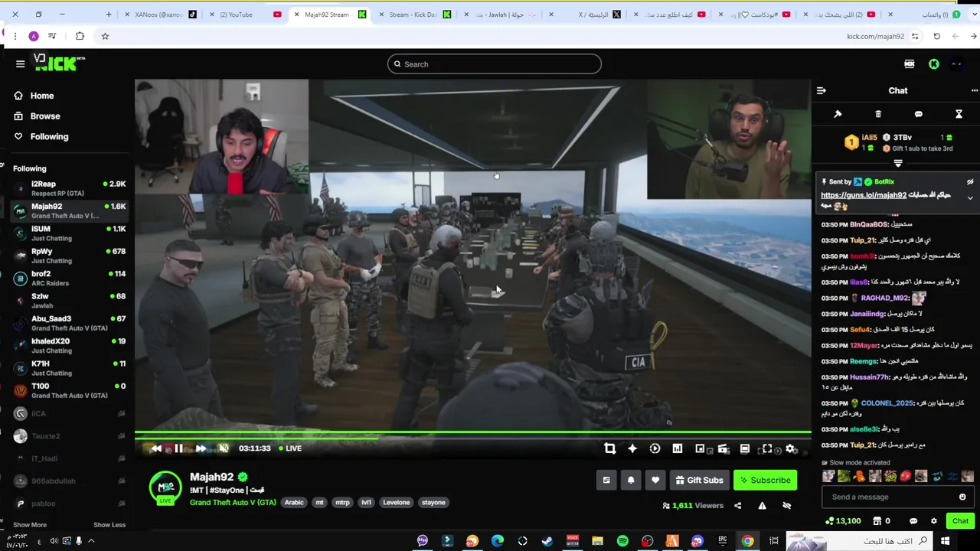Open RpWy channel in following list
Screen dimensions: 980x551
click(69, 256)
